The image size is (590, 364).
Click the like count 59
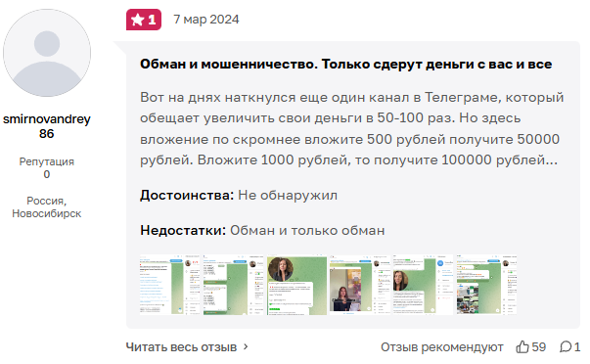coord(539,346)
